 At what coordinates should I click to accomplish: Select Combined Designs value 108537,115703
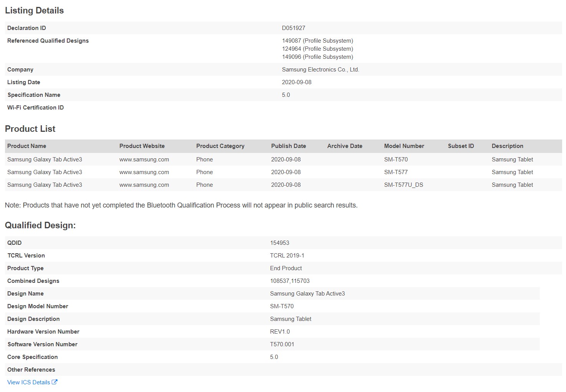click(289, 281)
